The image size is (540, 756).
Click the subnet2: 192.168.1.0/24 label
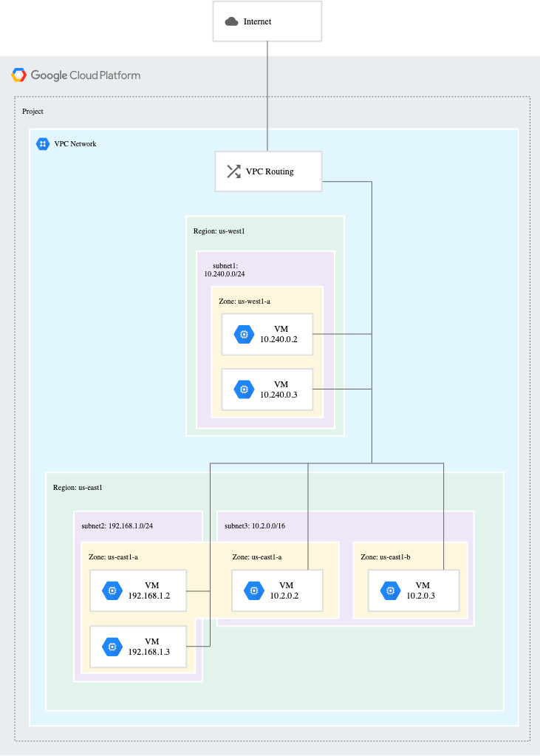click(x=117, y=526)
